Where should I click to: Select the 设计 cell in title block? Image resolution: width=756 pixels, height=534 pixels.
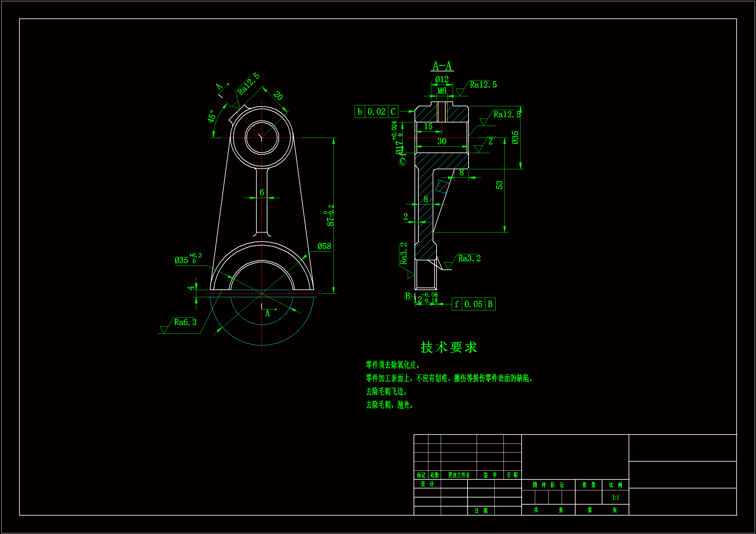click(427, 484)
